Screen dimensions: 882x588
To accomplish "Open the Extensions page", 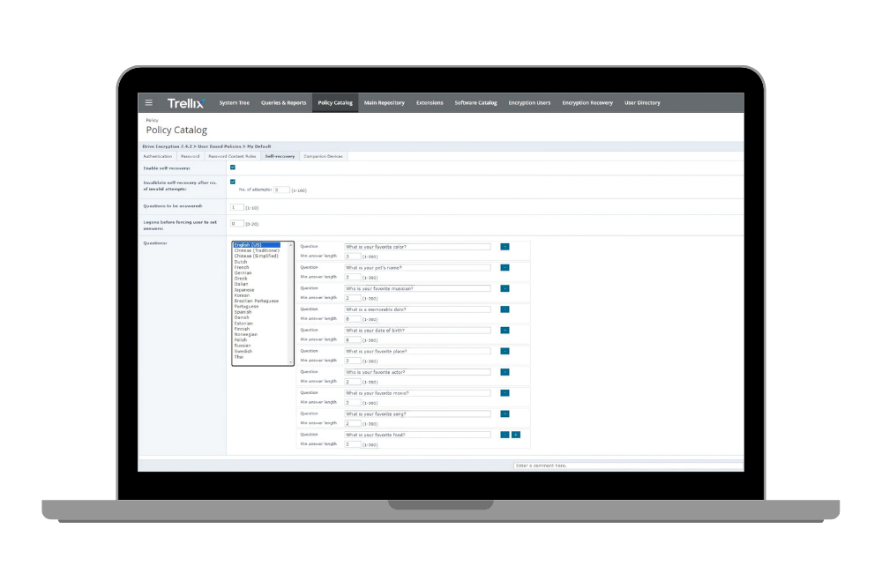I will click(430, 103).
